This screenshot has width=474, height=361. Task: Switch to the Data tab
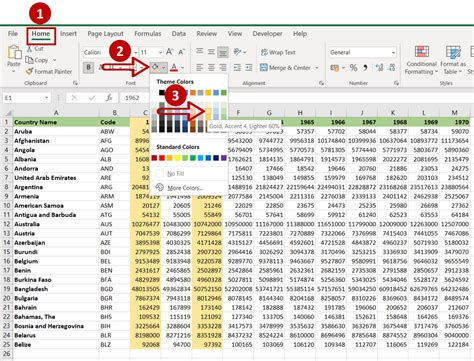(x=179, y=34)
